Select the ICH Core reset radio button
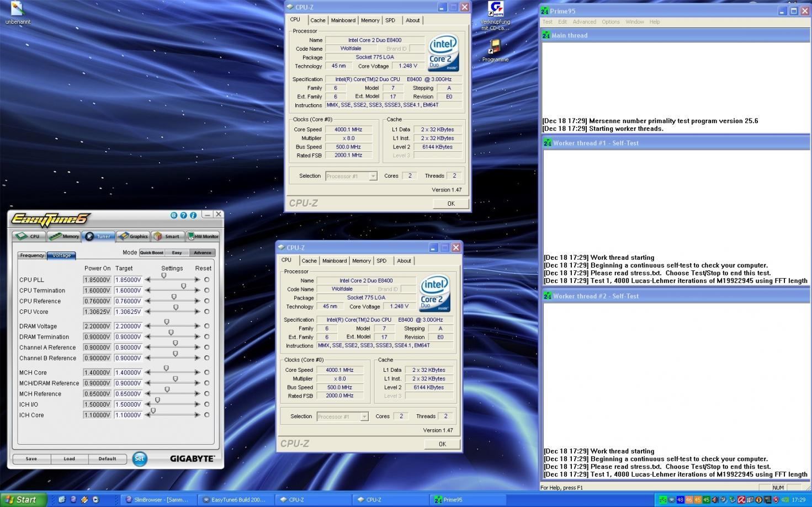 tap(207, 415)
